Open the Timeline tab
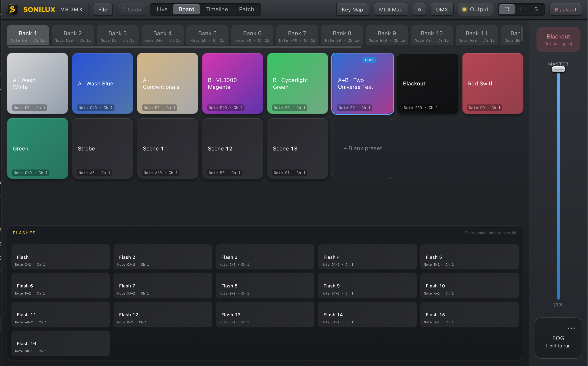The image size is (588, 366). [217, 9]
